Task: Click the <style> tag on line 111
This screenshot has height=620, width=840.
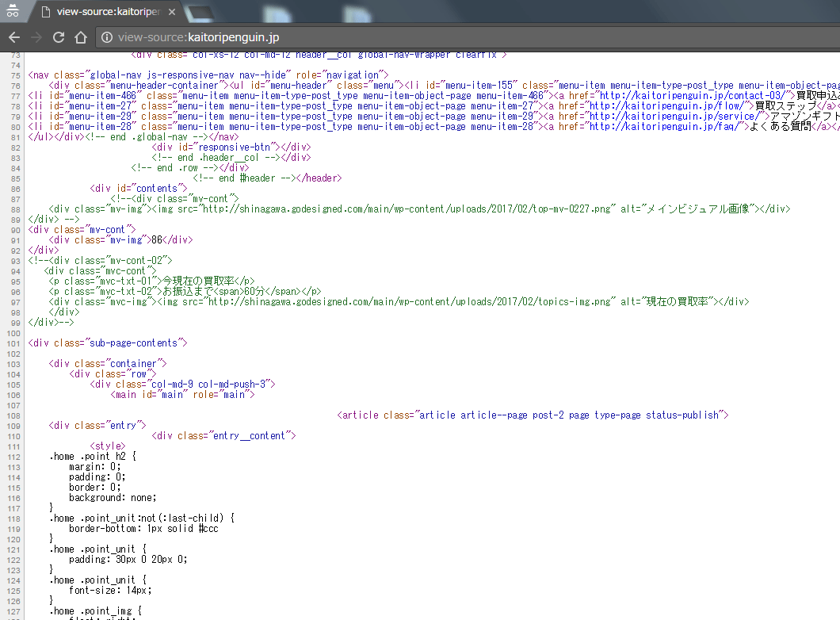Action: 108,446
